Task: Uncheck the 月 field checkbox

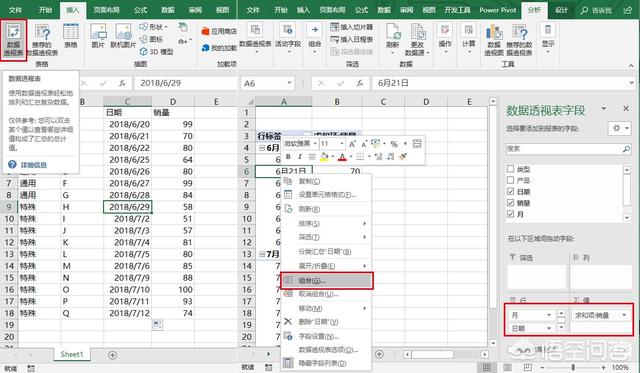Action: pyautogui.click(x=510, y=214)
